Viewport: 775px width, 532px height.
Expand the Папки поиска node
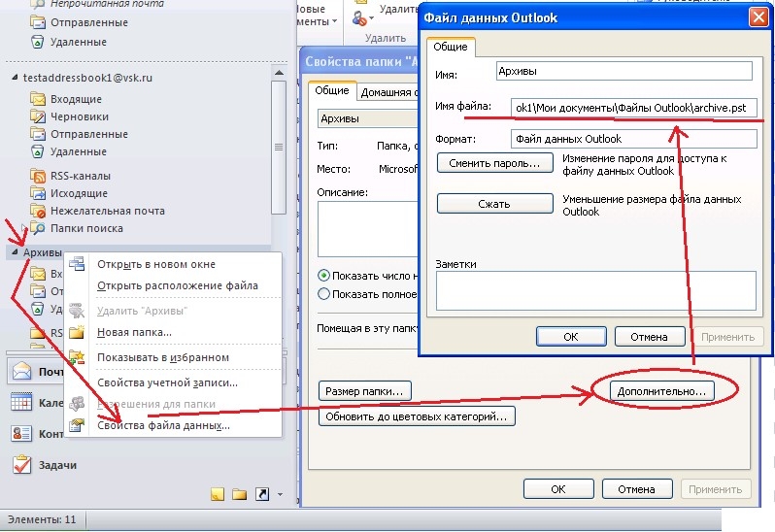(26, 228)
